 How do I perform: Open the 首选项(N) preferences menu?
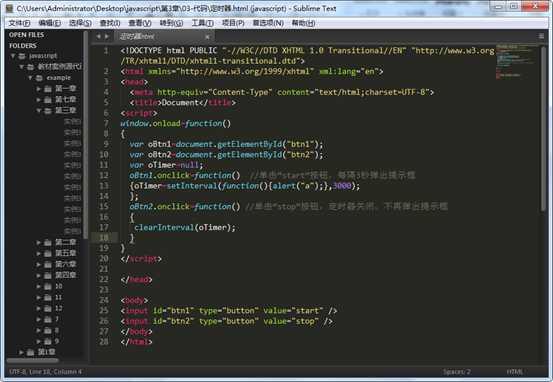click(x=268, y=23)
